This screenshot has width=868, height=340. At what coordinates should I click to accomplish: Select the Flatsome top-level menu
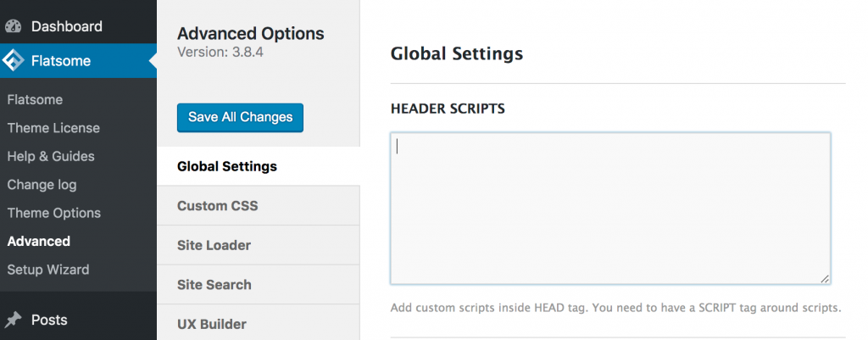pos(78,61)
